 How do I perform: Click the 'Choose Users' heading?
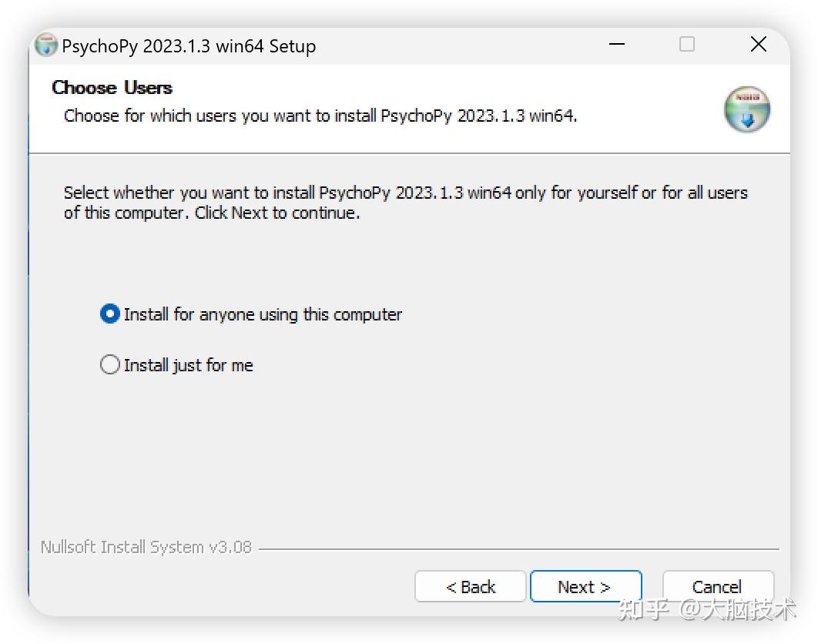[x=112, y=88]
